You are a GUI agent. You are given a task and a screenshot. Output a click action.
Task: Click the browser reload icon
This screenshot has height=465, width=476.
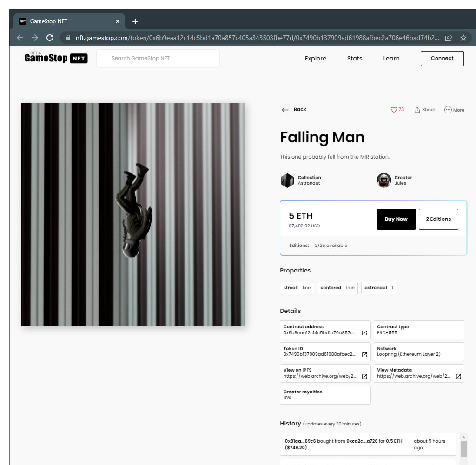[x=50, y=38]
